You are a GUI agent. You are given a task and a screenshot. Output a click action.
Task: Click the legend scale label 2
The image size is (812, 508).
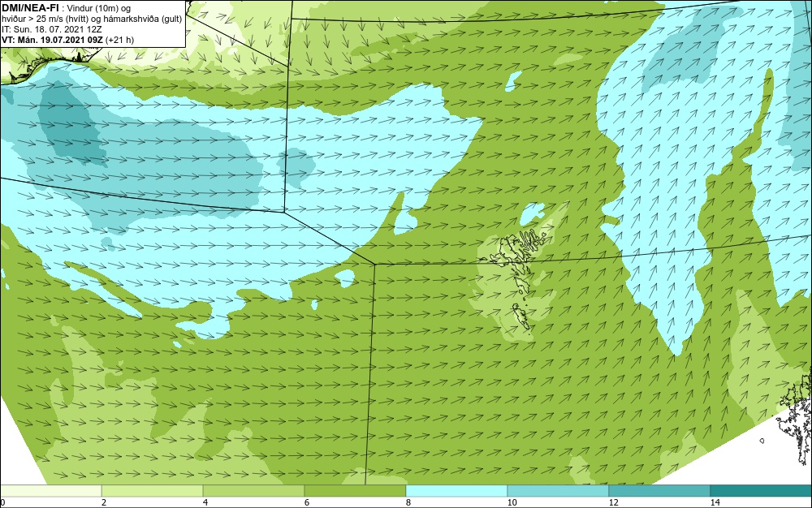[x=104, y=502]
